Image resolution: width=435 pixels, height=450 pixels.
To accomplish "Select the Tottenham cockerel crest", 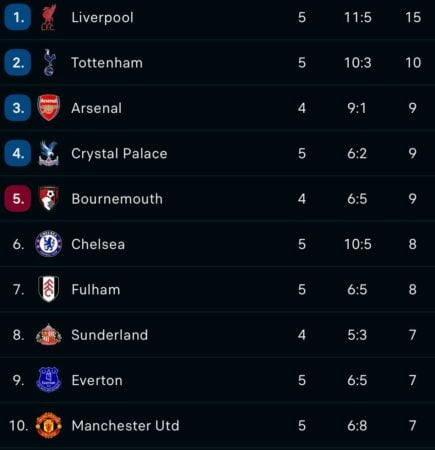I will click(x=49, y=63).
